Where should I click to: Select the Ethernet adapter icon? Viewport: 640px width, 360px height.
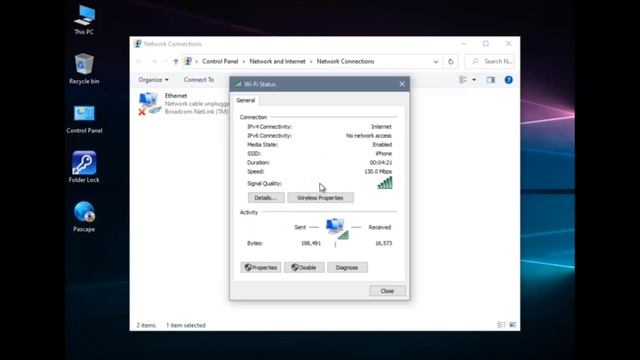click(149, 104)
